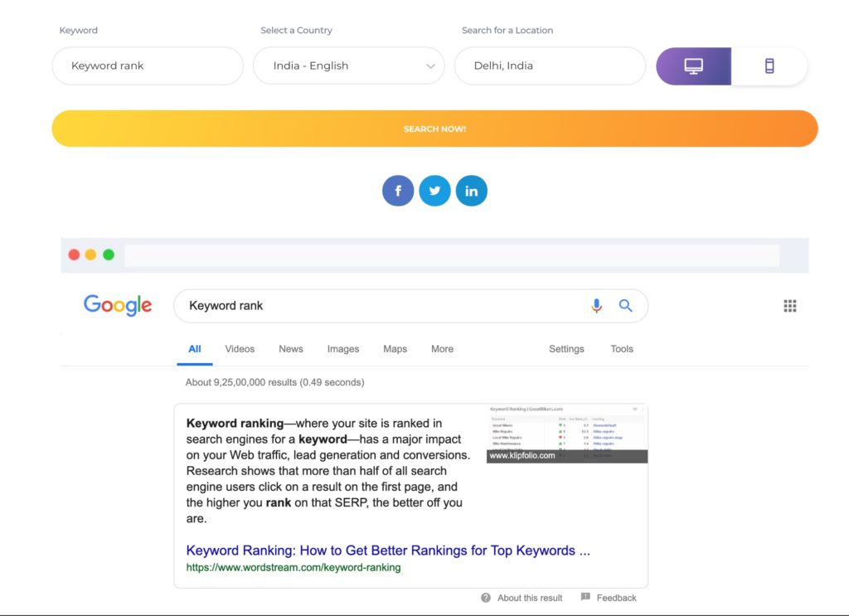Switch to the Maps tab
The width and height of the screenshot is (849, 616).
coord(395,349)
